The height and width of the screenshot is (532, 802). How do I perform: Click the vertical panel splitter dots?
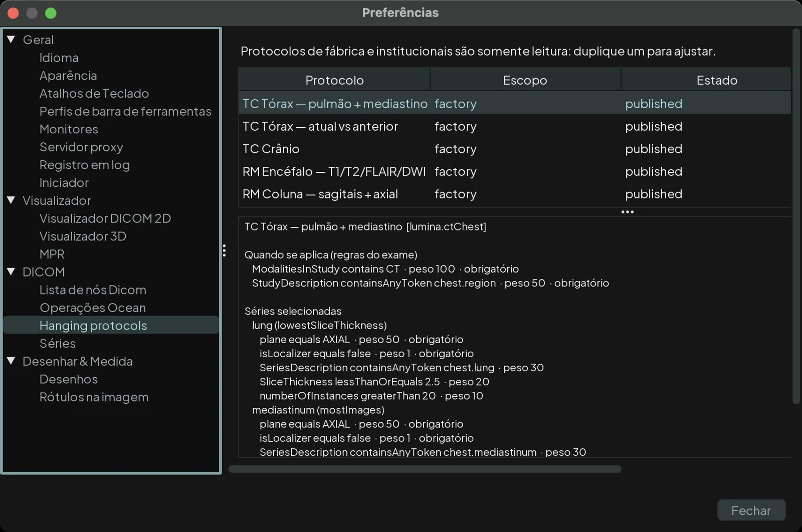point(224,250)
